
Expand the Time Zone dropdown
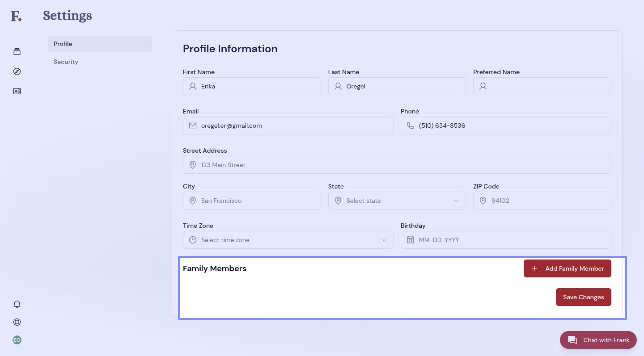pyautogui.click(x=288, y=240)
